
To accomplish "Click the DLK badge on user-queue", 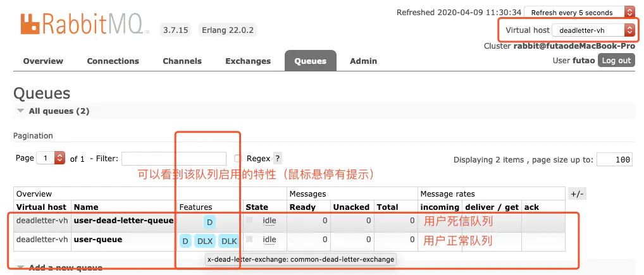I will click(x=229, y=241).
